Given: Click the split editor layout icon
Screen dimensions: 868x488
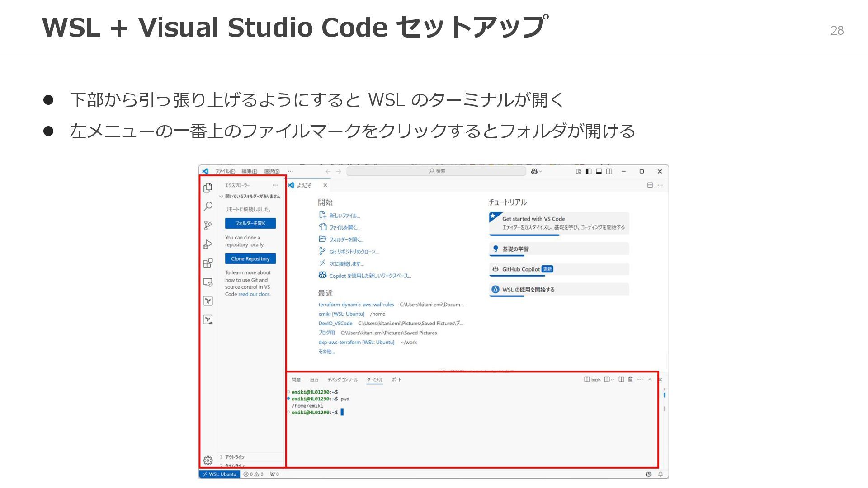Looking at the screenshot, I should pyautogui.click(x=650, y=185).
